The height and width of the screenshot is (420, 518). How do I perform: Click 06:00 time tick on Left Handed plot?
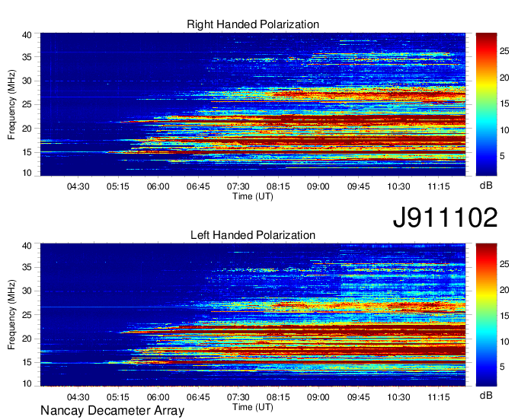click(x=158, y=397)
